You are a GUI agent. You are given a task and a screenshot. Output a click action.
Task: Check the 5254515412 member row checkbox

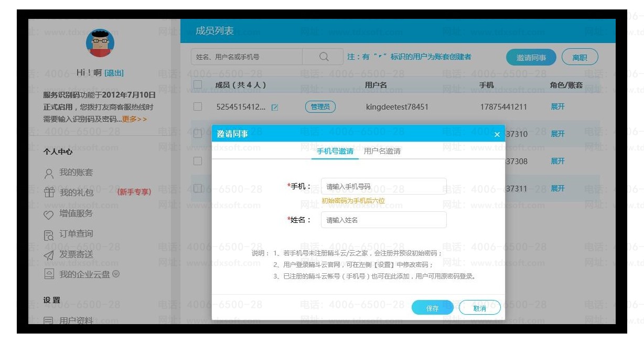pos(198,106)
